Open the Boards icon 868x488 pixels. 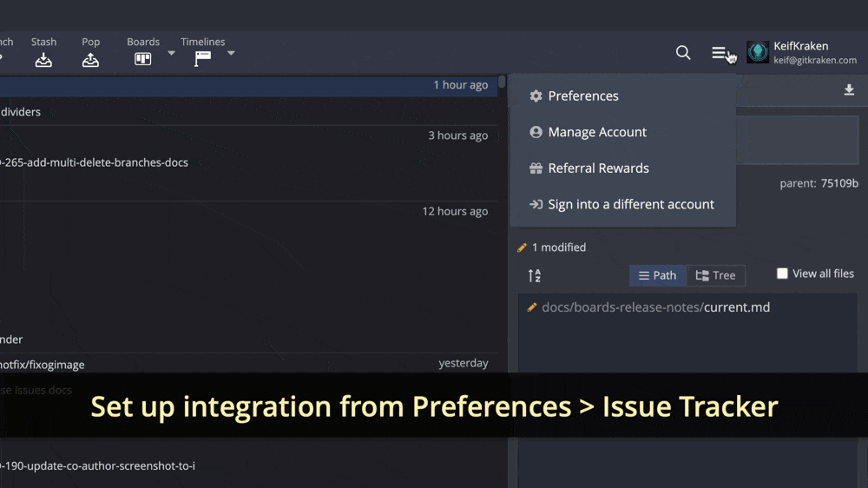[x=143, y=59]
